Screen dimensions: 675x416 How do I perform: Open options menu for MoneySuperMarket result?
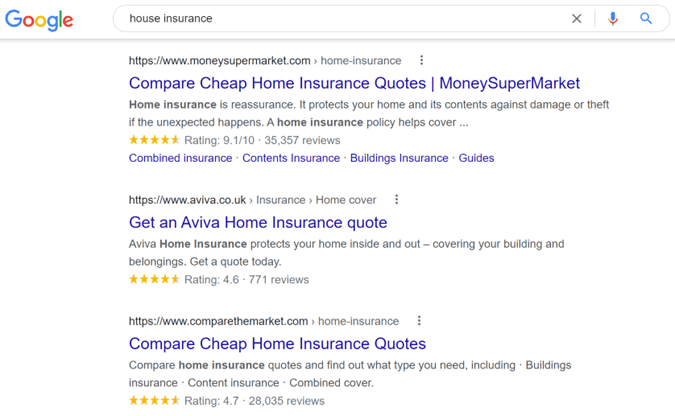coord(421,60)
